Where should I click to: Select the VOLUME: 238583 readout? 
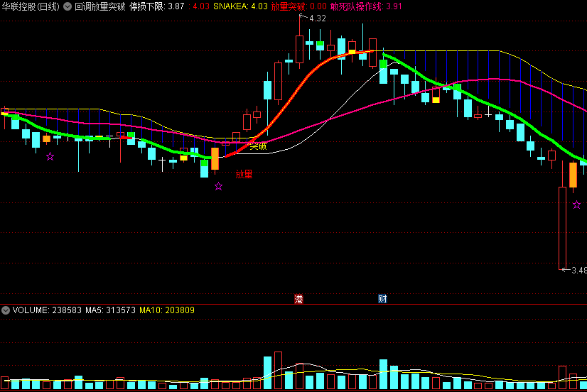point(47,310)
